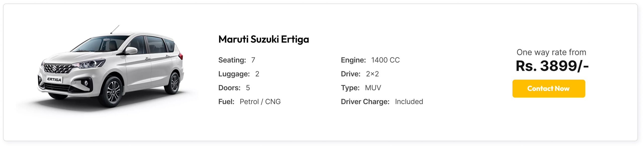Select the Type: MUV specification
The width and height of the screenshot is (644, 147).
coord(361,88)
